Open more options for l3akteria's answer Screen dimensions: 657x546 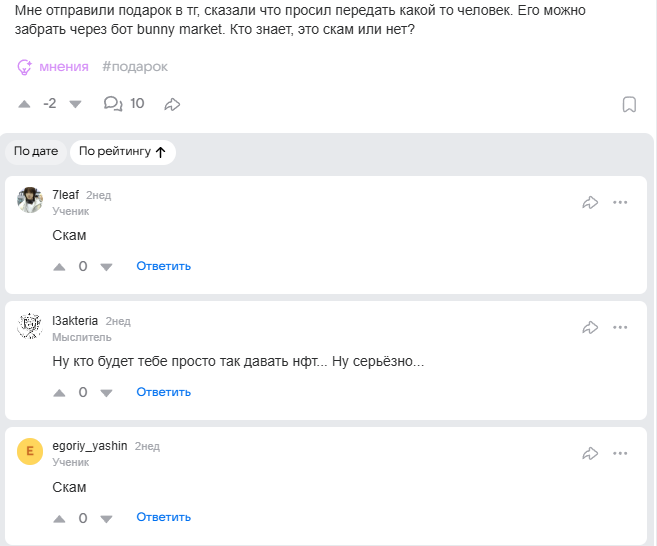point(620,327)
